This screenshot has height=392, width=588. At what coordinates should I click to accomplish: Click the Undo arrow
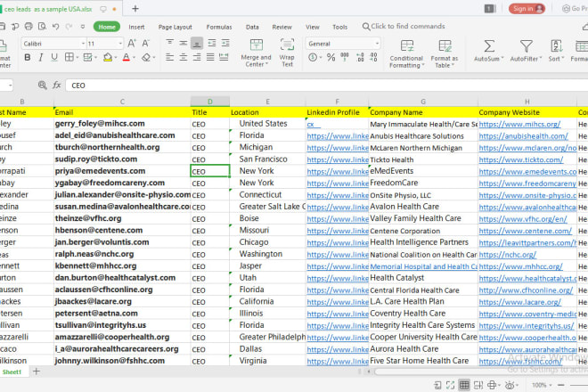[55, 26]
